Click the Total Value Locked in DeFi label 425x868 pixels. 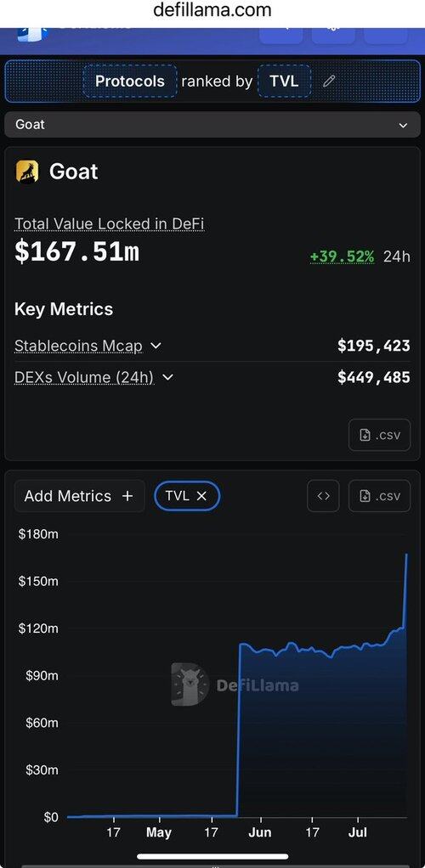pos(109,223)
